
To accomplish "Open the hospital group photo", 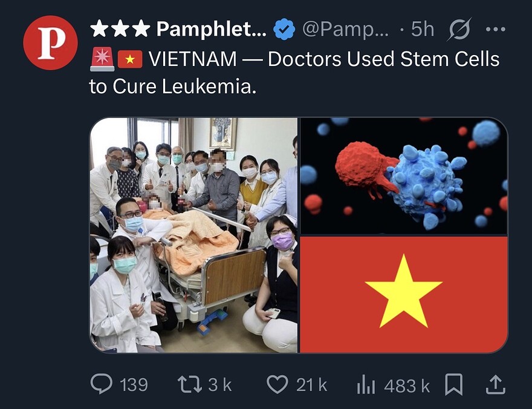I will click(x=194, y=235).
